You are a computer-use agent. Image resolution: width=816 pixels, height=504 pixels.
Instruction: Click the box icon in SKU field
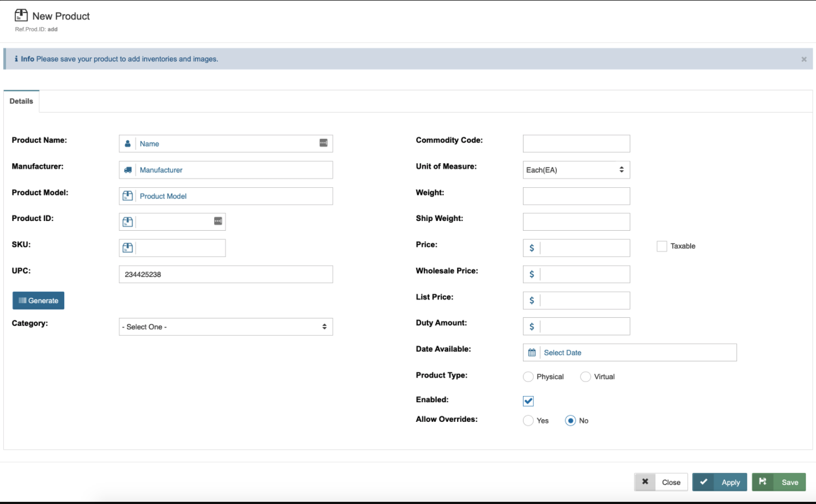click(x=127, y=248)
